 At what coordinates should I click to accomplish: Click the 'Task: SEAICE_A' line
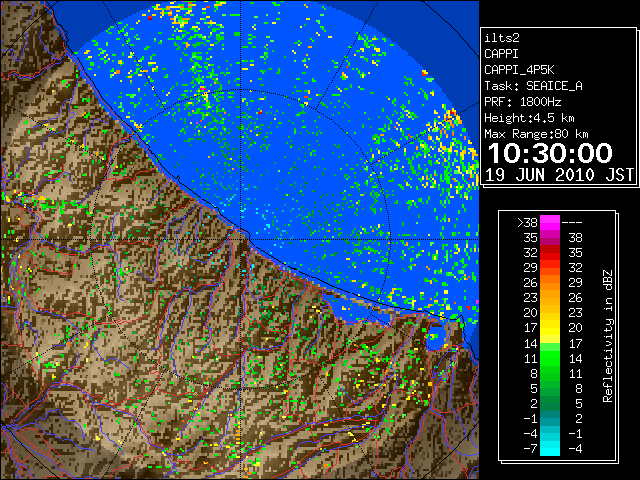(533, 86)
